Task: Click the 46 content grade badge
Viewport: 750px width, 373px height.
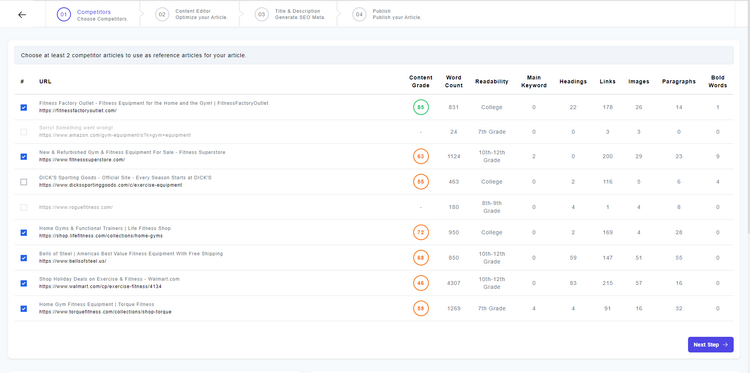Action: (x=421, y=283)
